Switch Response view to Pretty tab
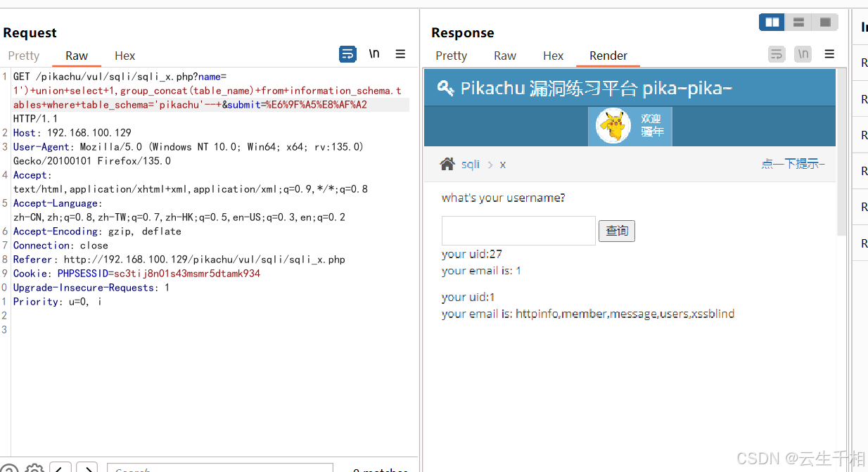This screenshot has height=472, width=868. (451, 56)
